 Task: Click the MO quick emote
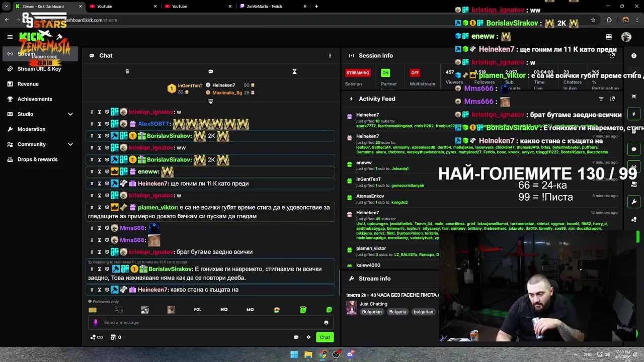[250, 310]
